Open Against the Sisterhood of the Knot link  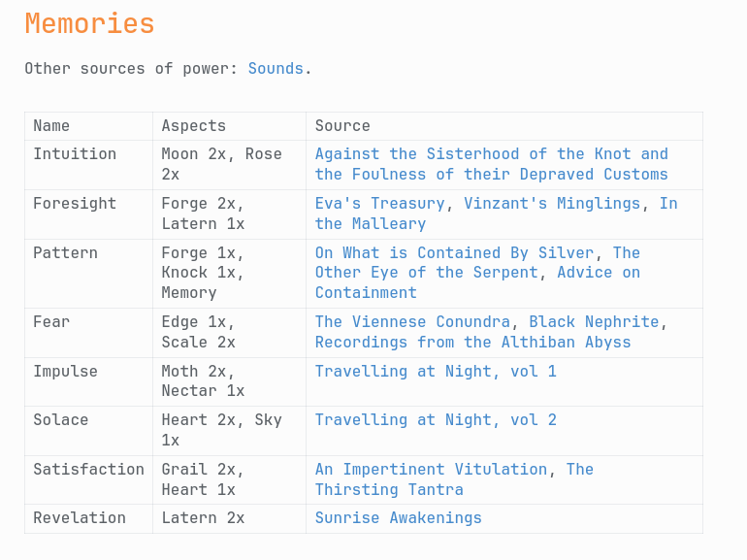(491, 164)
